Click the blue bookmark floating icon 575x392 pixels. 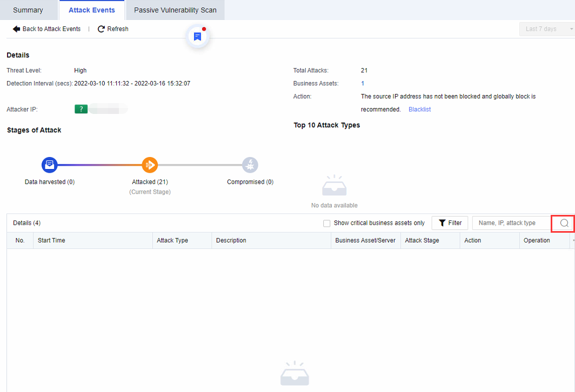[198, 37]
